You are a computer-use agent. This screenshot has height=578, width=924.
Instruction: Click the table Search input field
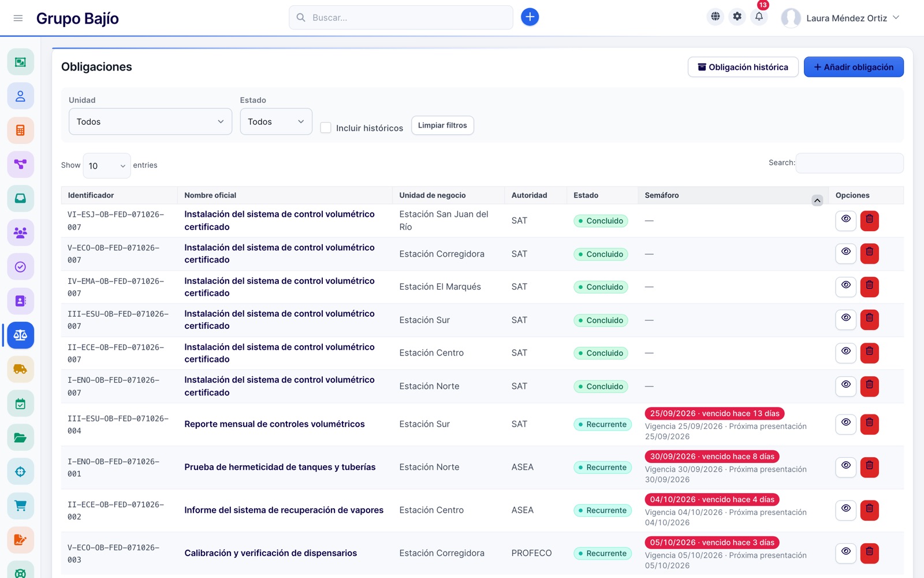850,163
